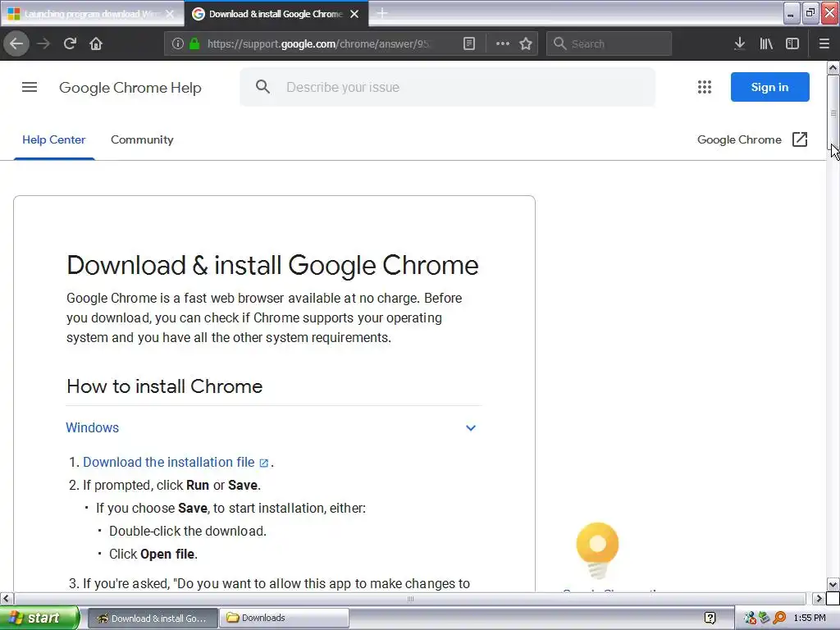Reload the current page
840x630 pixels.
(70, 43)
